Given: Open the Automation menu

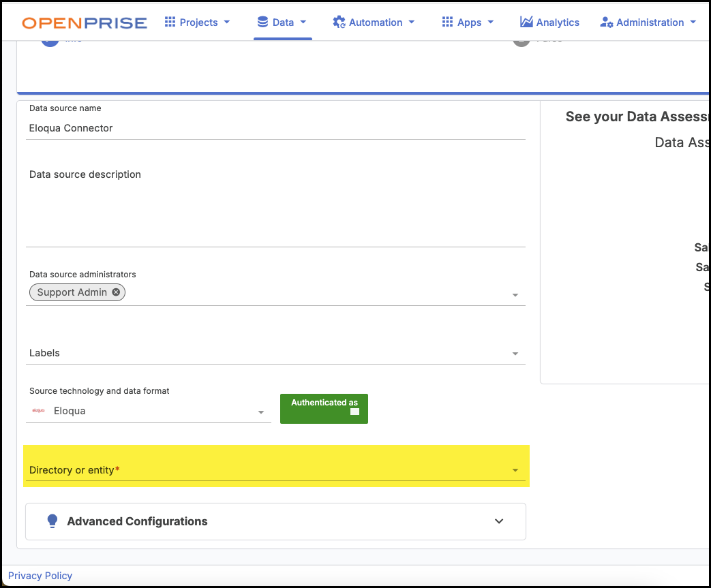Looking at the screenshot, I should coord(374,22).
